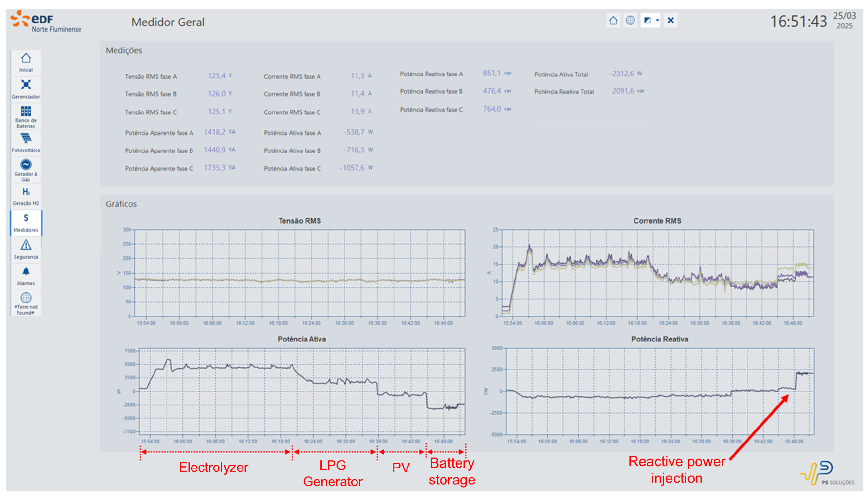
Task: Select Gerador à Gás in sidebar
Action: click(26, 170)
